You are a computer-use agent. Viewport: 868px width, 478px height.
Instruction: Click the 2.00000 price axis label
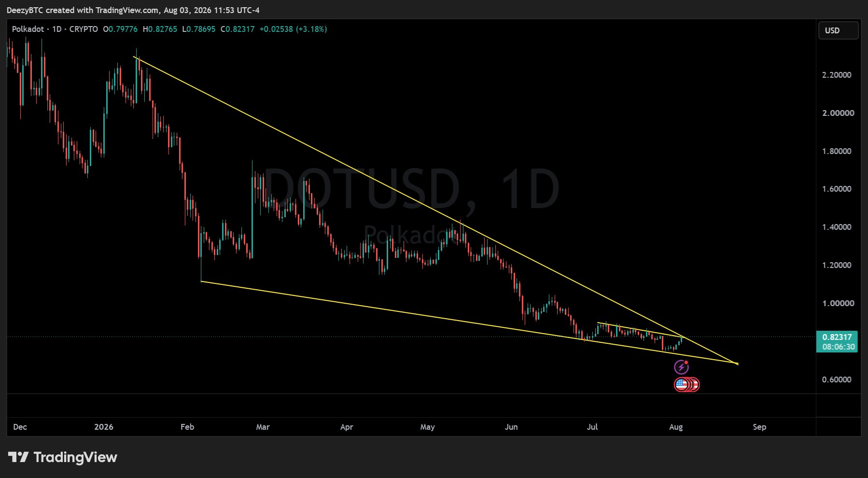[x=838, y=113]
